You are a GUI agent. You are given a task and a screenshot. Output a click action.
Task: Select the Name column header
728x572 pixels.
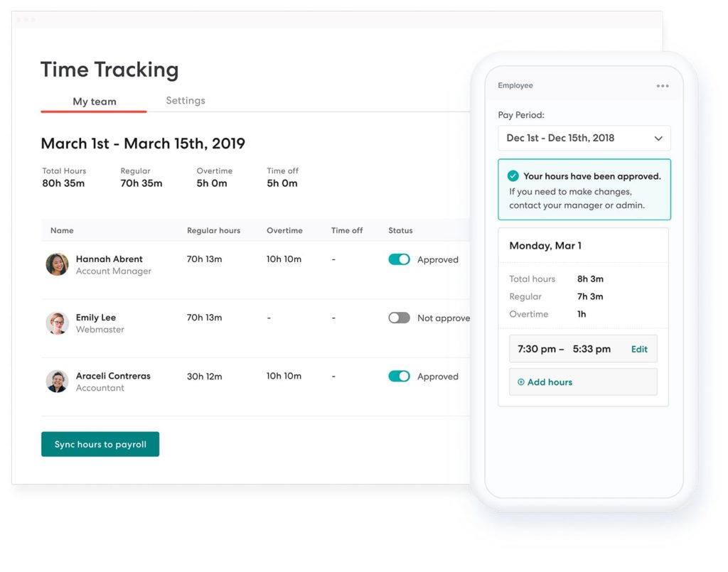coord(62,230)
